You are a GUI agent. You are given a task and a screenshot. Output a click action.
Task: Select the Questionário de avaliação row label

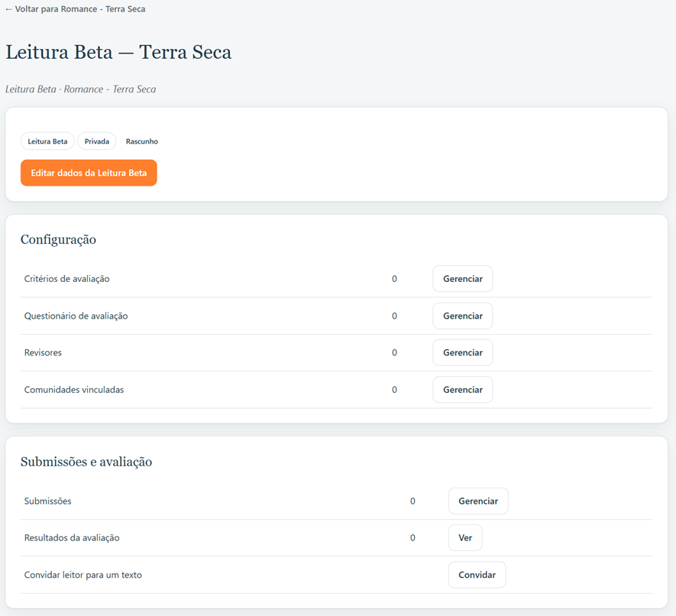76,316
